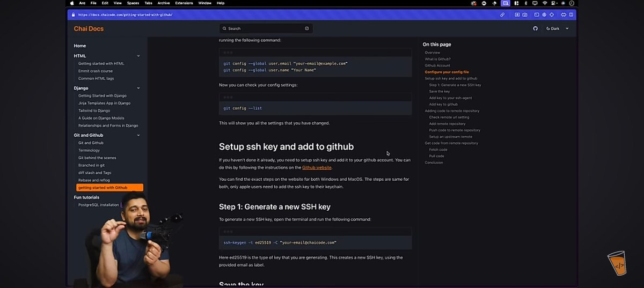
Task: Open the Tabs menu
Action: point(148,3)
